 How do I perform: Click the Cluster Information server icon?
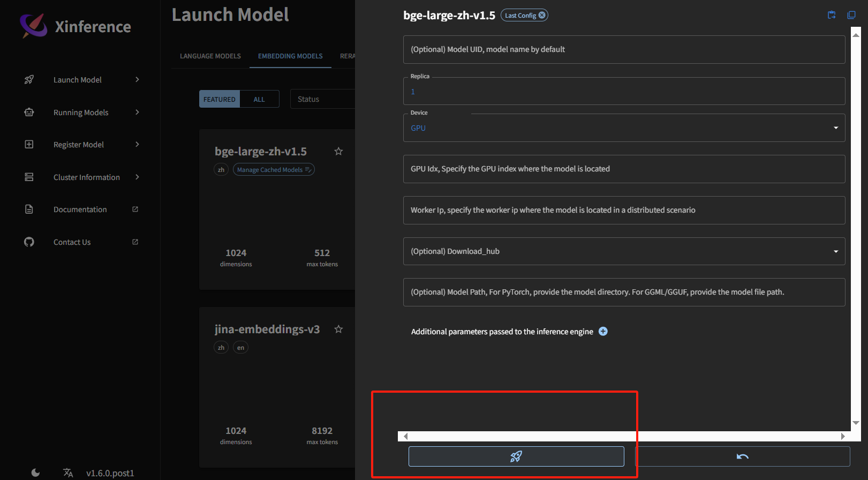pos(29,177)
